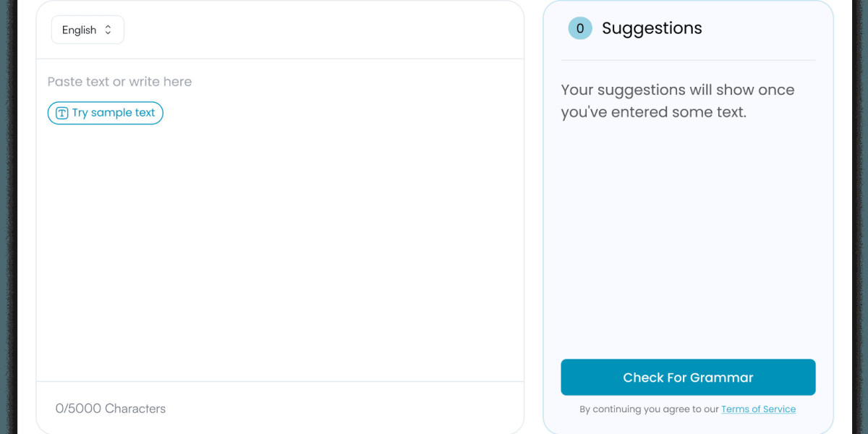Click the "By continuing you agree to our" text

click(649, 409)
